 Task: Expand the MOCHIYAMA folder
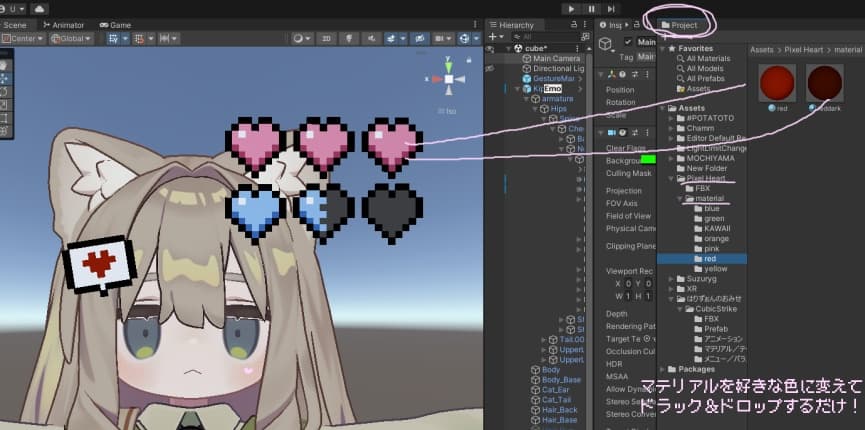[x=671, y=158]
